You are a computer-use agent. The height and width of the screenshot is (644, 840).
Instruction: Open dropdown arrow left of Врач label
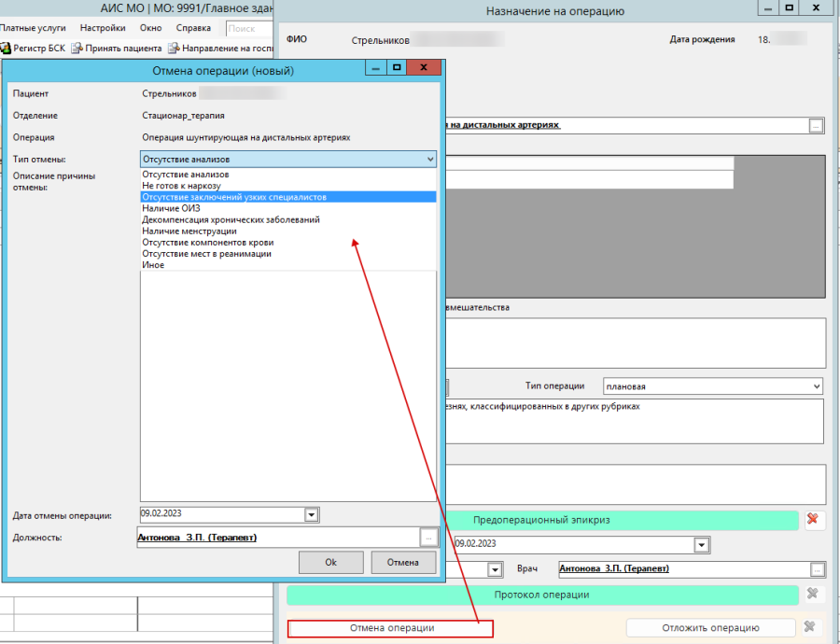pos(495,569)
